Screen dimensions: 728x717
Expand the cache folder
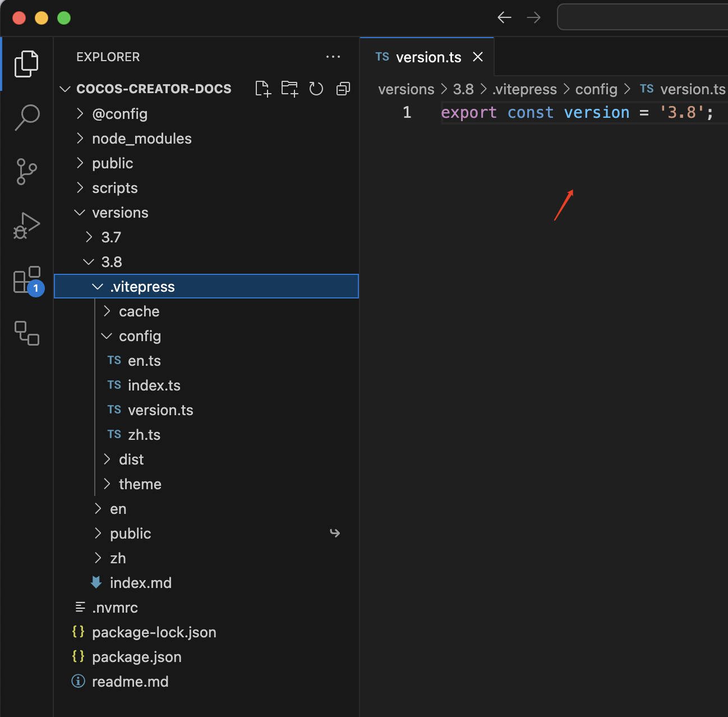(x=139, y=311)
